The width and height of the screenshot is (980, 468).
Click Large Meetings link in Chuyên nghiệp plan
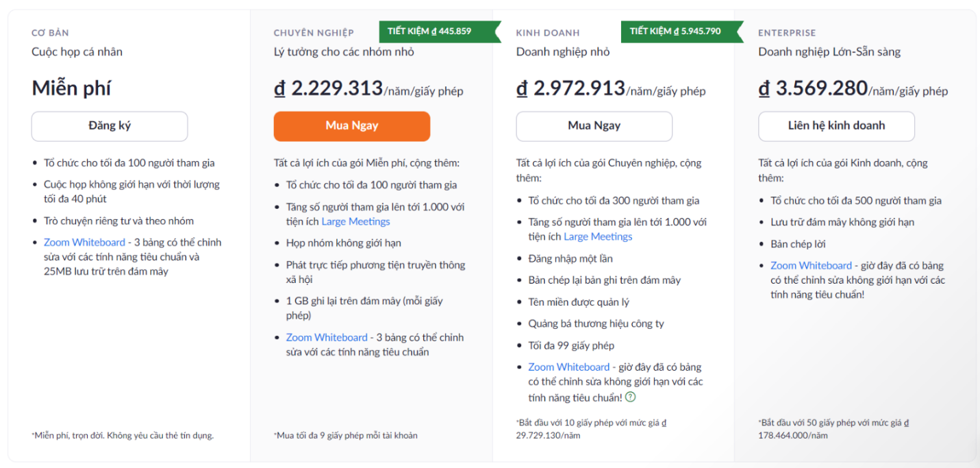coord(355,222)
